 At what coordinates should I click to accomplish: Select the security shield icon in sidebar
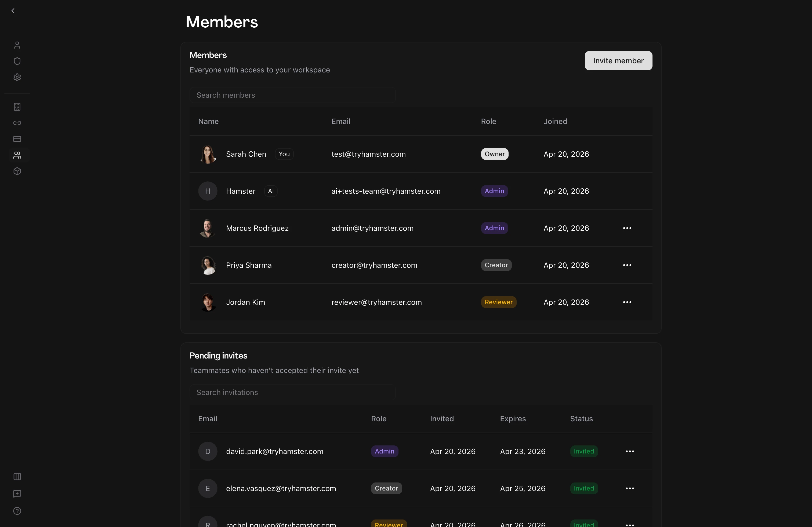[17, 61]
